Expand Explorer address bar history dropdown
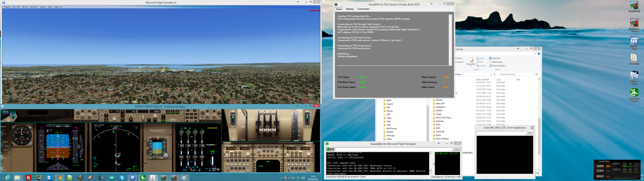644x181 pixels. coord(491,74)
